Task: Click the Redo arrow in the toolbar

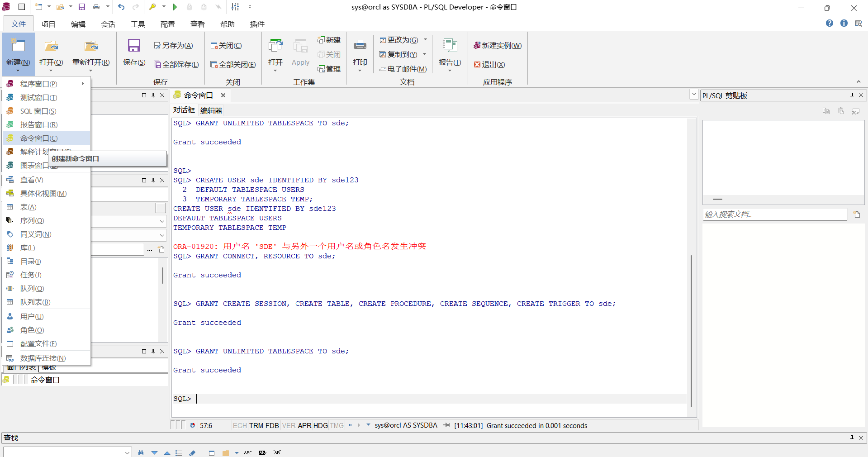Action: [x=135, y=7]
